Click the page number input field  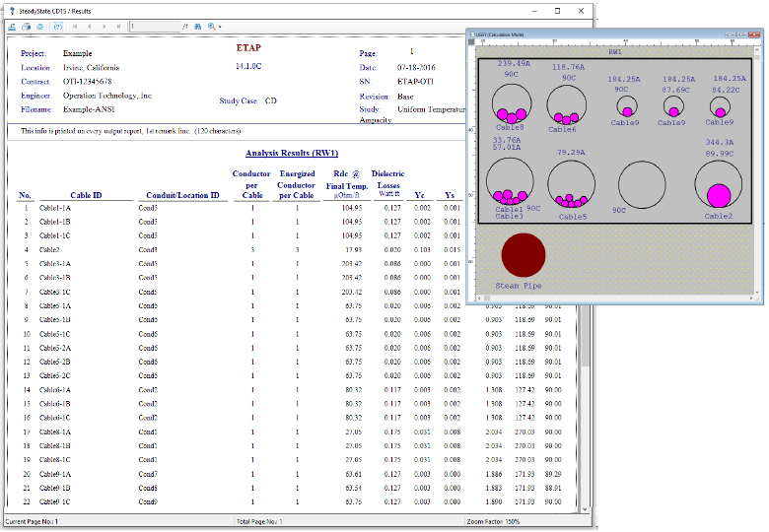point(154,27)
